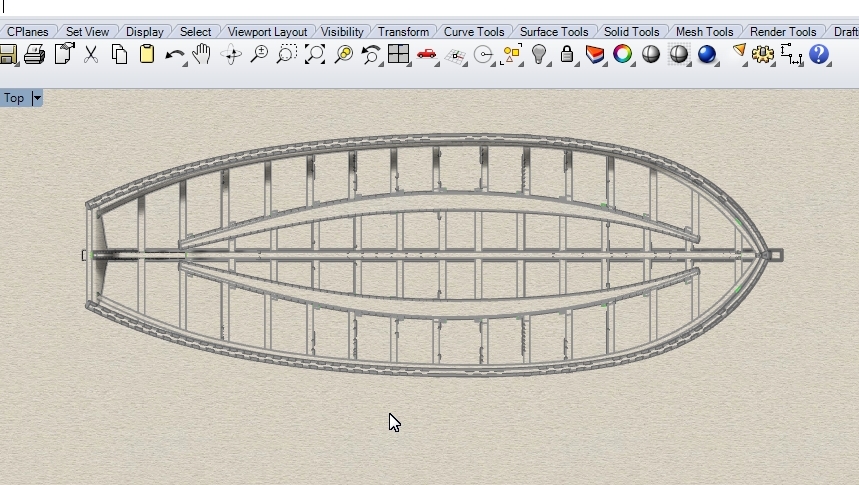The image size is (859, 485).
Task: Click the Edit Layers icon
Action: click(x=595, y=54)
